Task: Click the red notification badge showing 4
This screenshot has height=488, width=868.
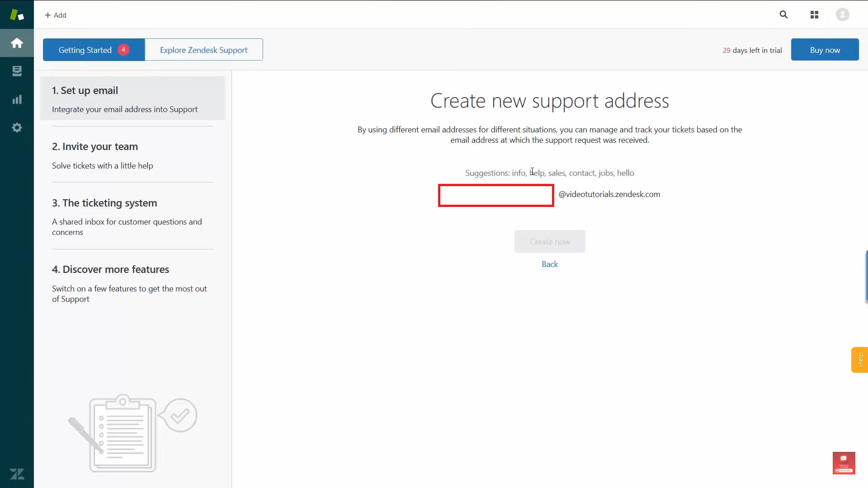Action: [x=123, y=49]
